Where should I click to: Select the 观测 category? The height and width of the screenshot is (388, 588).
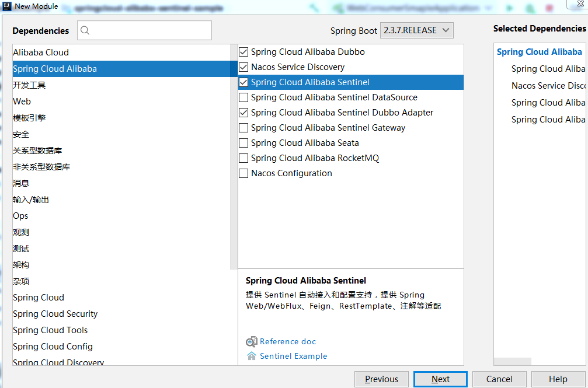tap(121, 232)
